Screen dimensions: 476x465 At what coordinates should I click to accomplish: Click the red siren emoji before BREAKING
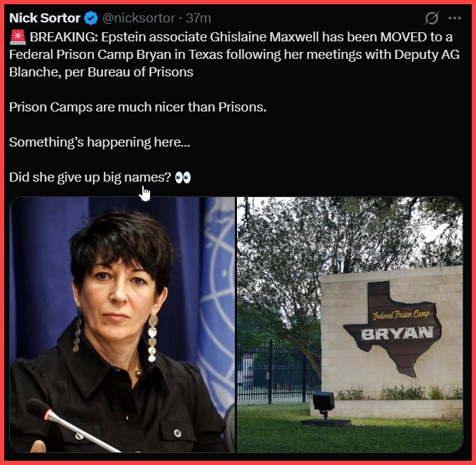[x=18, y=37]
